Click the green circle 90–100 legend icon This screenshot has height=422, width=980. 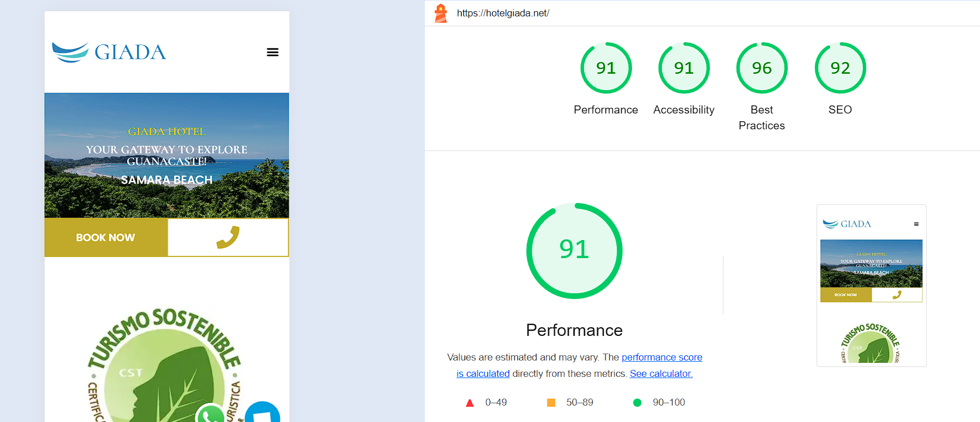coord(637,403)
